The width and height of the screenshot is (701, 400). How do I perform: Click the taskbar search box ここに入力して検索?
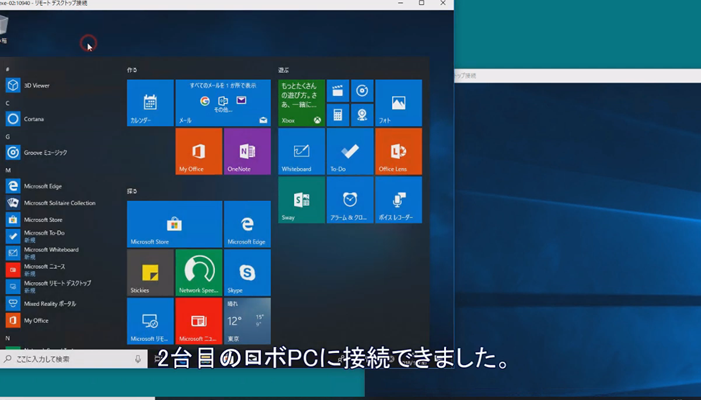[x=74, y=359]
